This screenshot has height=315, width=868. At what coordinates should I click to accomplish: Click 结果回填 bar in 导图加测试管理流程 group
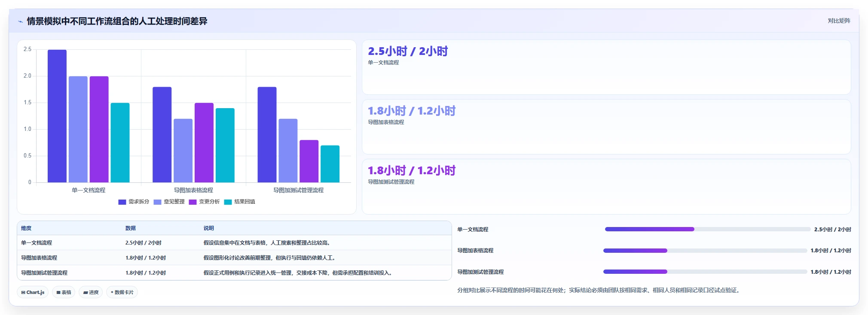330,164
